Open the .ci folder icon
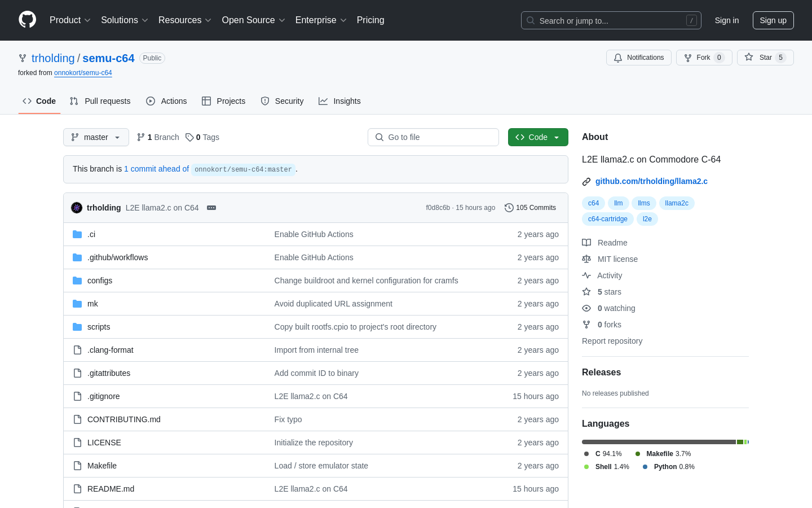The height and width of the screenshot is (508, 812). 77,234
